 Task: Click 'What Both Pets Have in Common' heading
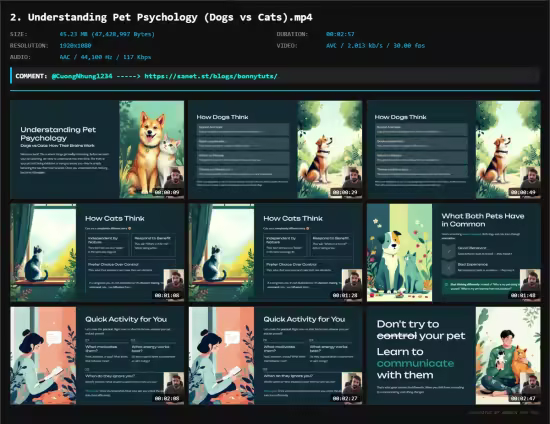[x=483, y=220]
